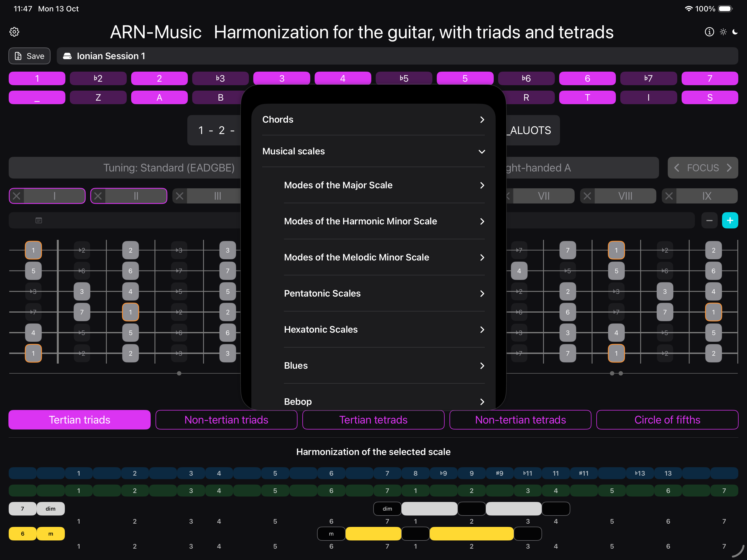Remove a fretboard with the minus button
The image size is (747, 560).
709,220
